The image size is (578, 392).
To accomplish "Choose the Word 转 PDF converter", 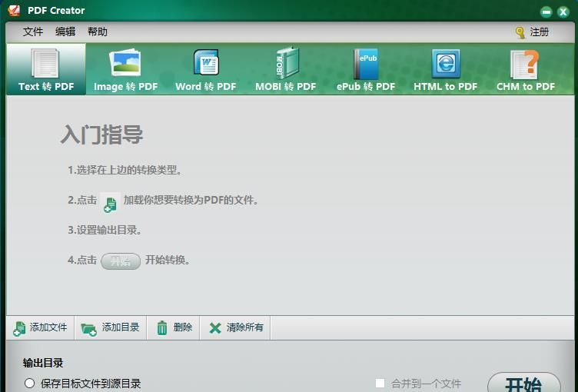I will 206,69.
